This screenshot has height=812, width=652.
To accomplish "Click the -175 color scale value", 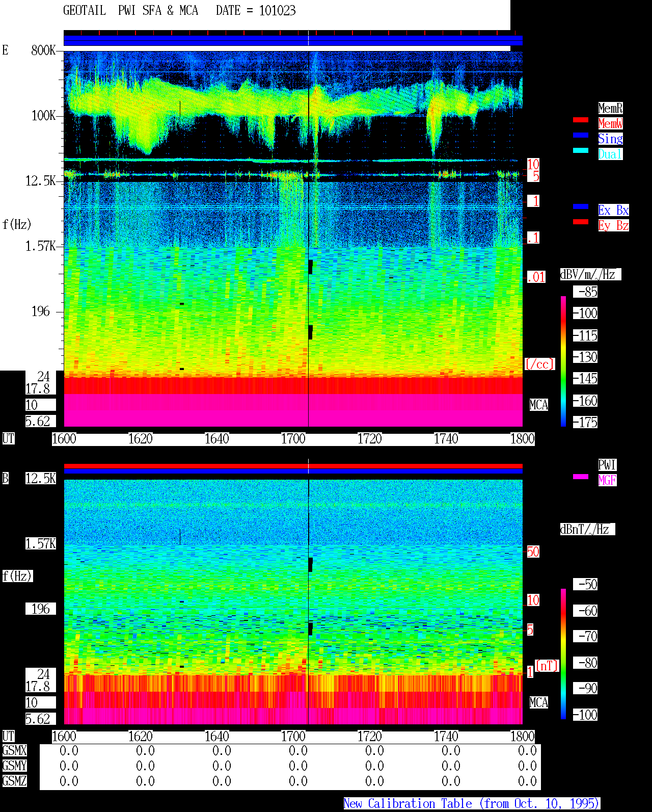I will [x=586, y=422].
